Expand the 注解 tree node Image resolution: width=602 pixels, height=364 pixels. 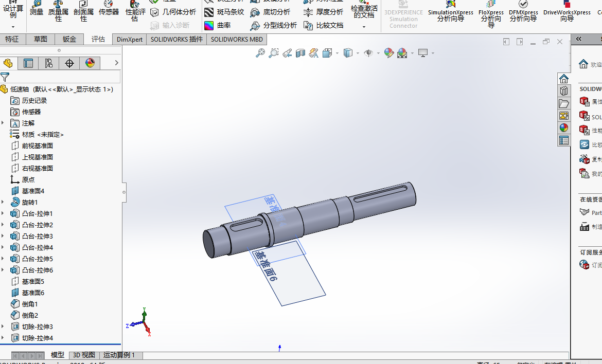3,123
